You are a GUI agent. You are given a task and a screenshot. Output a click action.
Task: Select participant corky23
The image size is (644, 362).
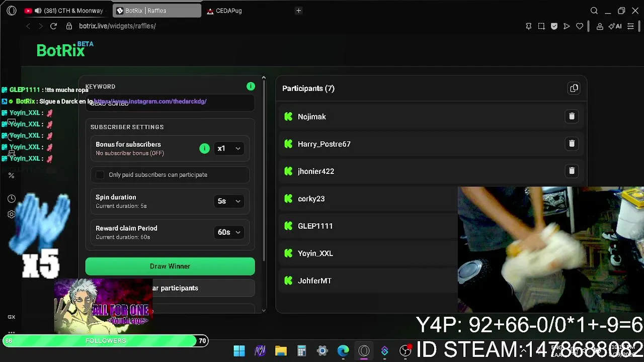pyautogui.click(x=311, y=199)
